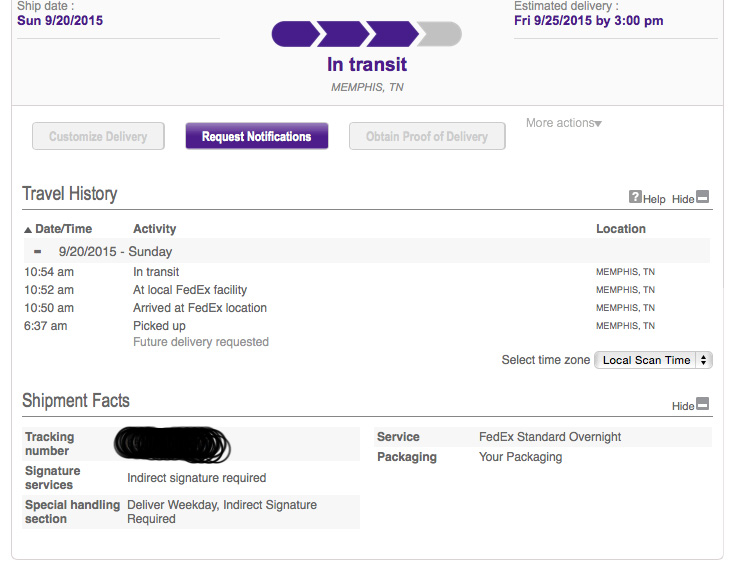Click the purple progress tracker bar

pyautogui.click(x=345, y=34)
